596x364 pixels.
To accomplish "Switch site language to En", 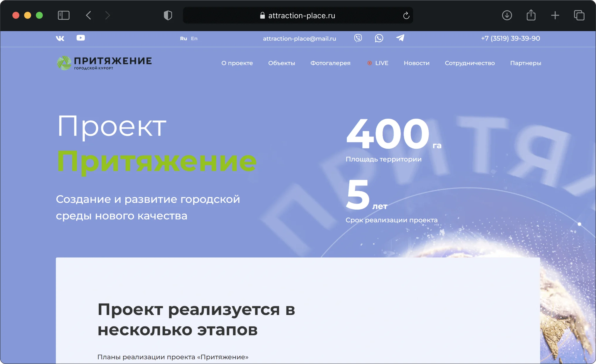I will tap(194, 38).
